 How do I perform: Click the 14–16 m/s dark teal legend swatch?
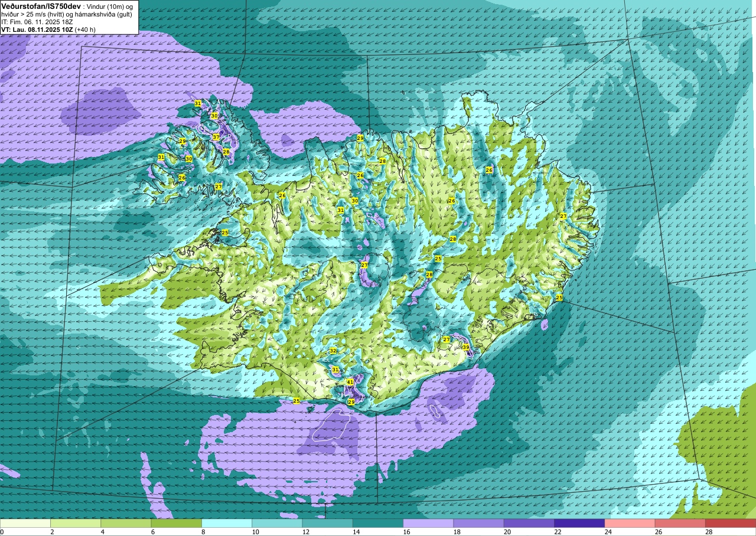[x=377, y=523]
